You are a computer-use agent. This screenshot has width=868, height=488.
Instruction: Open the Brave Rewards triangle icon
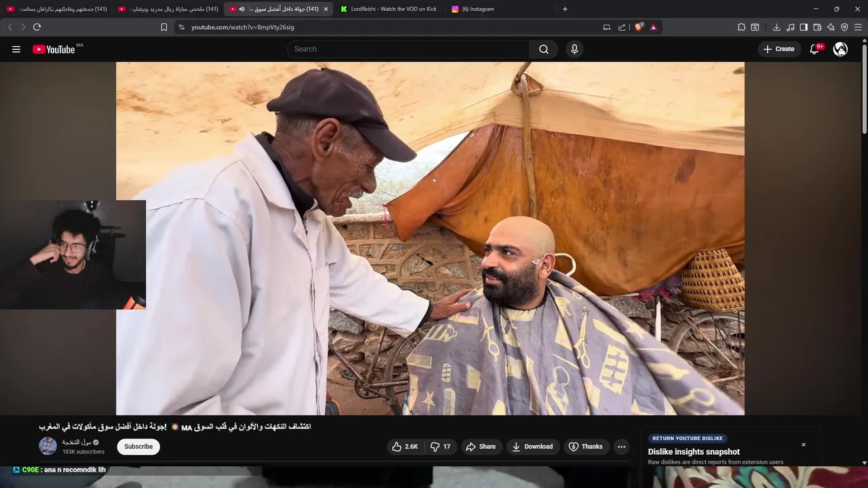(653, 27)
